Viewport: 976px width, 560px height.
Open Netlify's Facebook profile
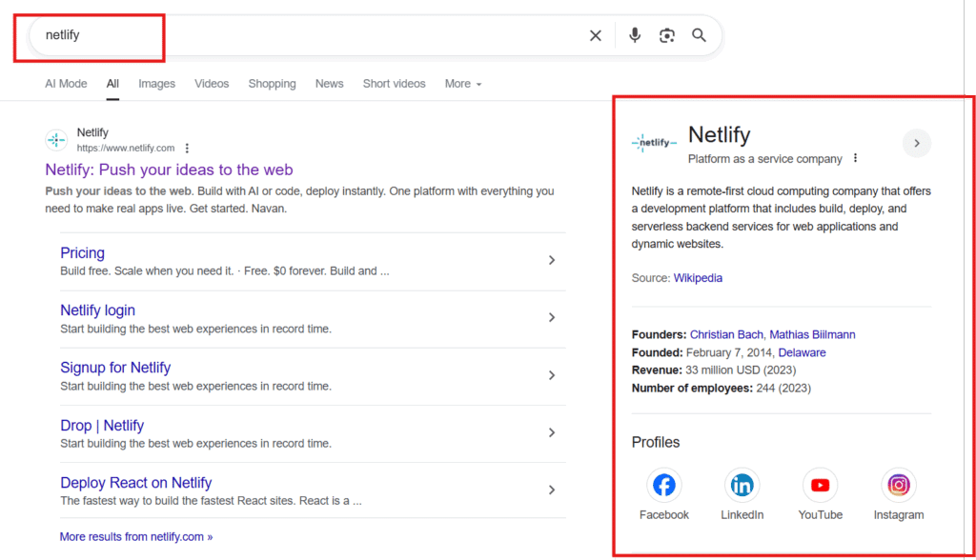(663, 485)
